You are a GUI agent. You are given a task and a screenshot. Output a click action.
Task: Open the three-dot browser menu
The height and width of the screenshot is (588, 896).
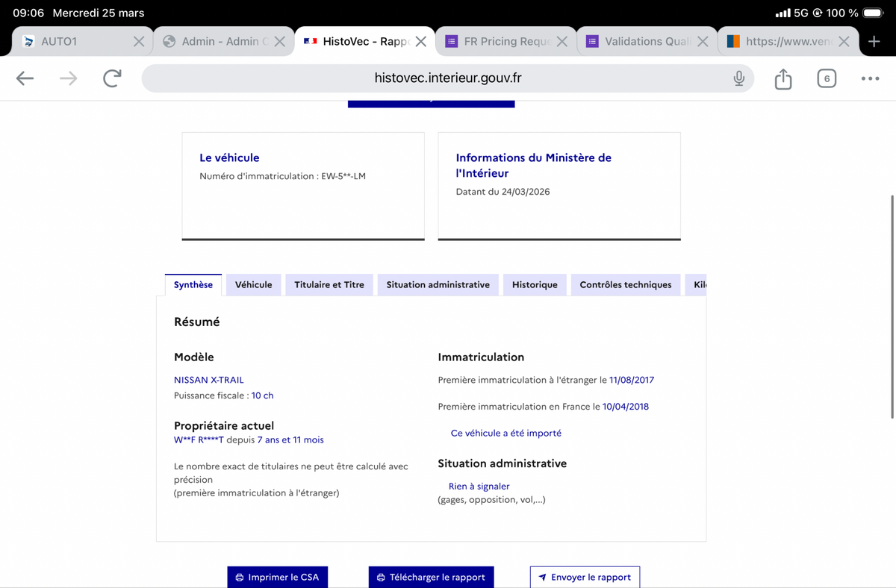pos(870,78)
